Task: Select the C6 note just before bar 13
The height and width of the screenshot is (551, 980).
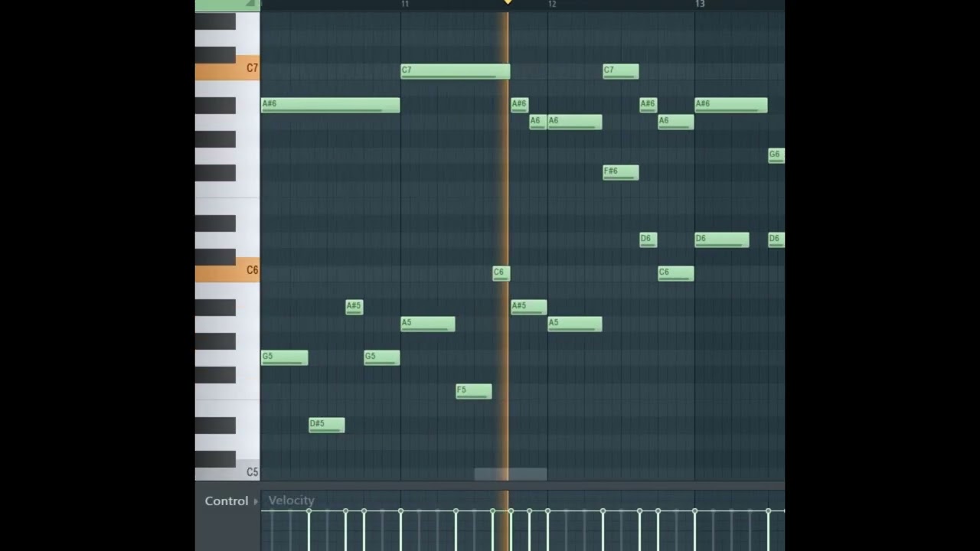Action: (676, 273)
